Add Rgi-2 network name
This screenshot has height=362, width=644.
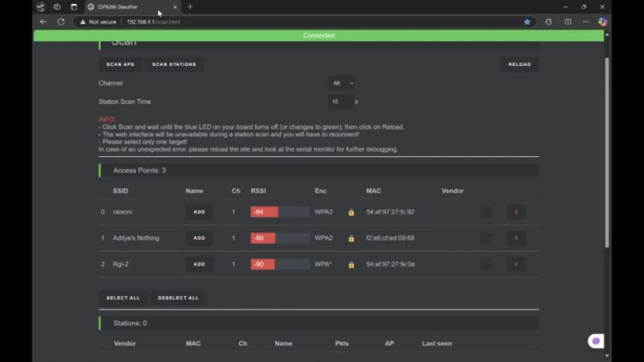tap(199, 265)
